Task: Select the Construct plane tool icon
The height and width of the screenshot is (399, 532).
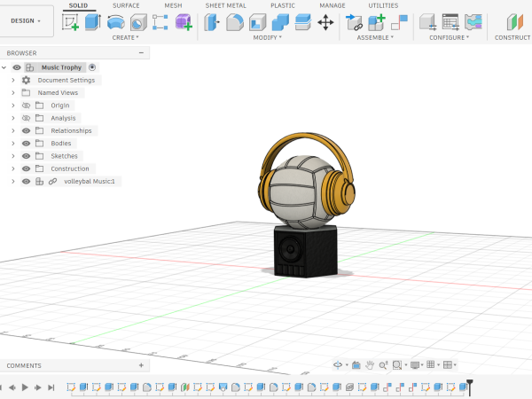Action: point(515,22)
